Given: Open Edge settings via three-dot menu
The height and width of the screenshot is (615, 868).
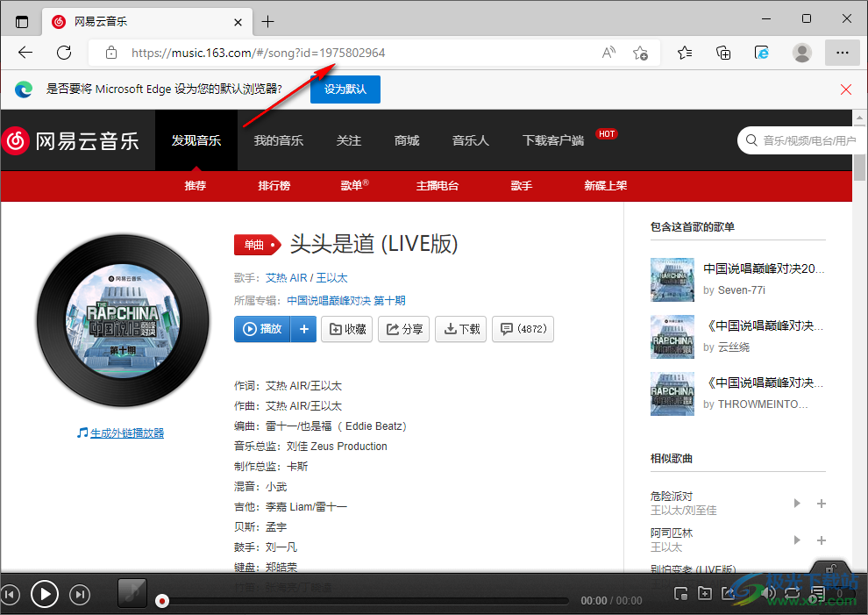Looking at the screenshot, I should [842, 53].
